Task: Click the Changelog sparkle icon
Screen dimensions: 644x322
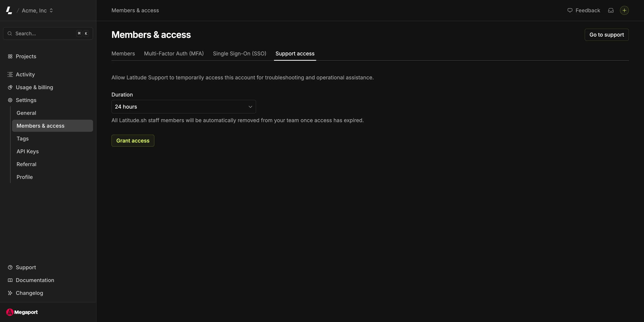Action: [10, 293]
